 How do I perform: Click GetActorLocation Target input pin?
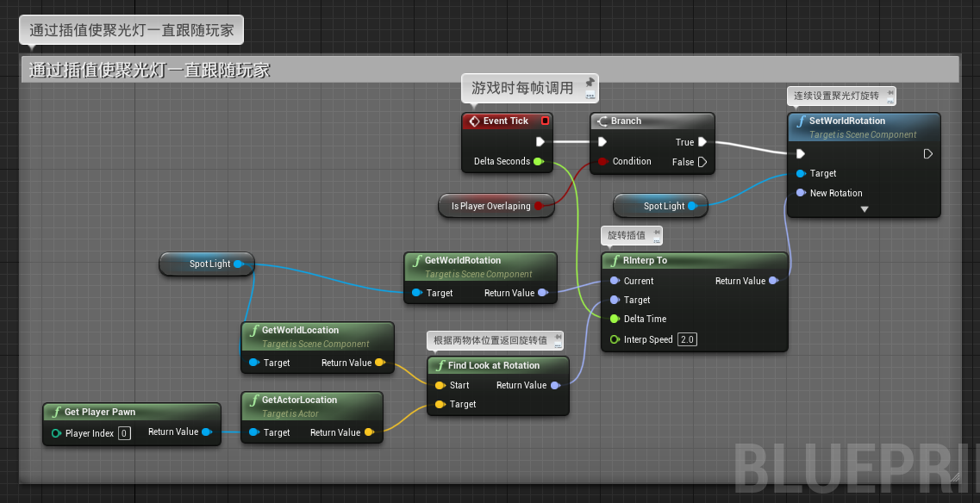click(x=253, y=432)
